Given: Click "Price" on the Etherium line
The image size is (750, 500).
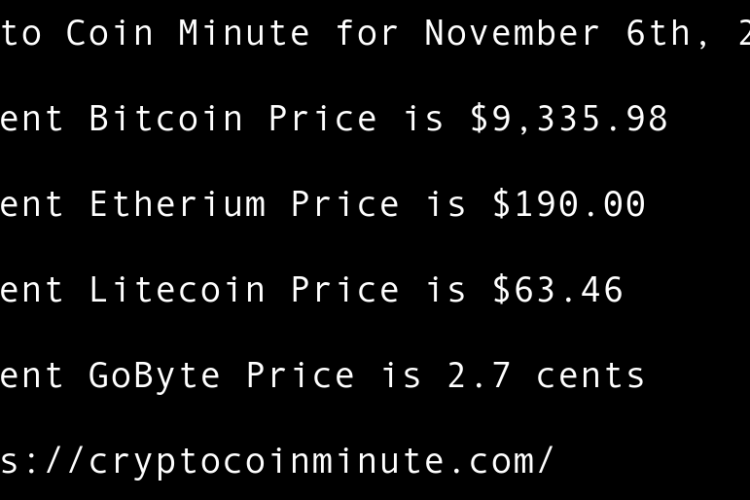Looking at the screenshot, I should (x=345, y=205).
